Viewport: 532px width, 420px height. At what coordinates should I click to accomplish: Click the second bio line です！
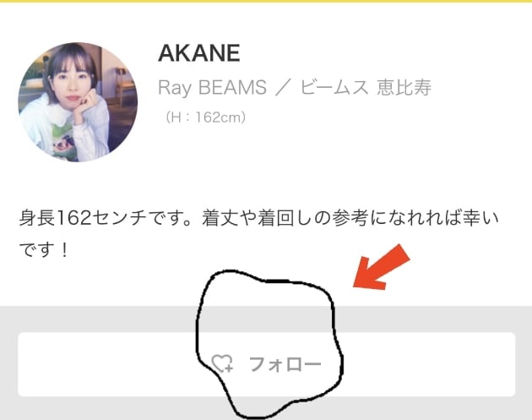(x=44, y=250)
